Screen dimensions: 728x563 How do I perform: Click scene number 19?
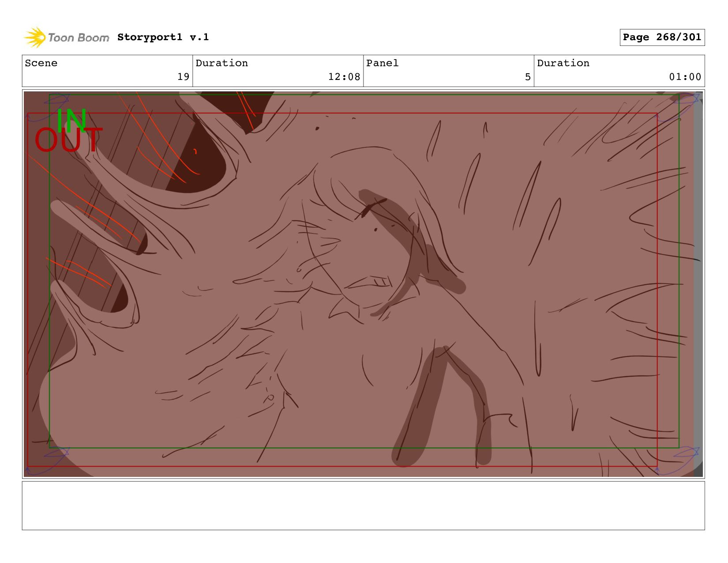coord(183,77)
